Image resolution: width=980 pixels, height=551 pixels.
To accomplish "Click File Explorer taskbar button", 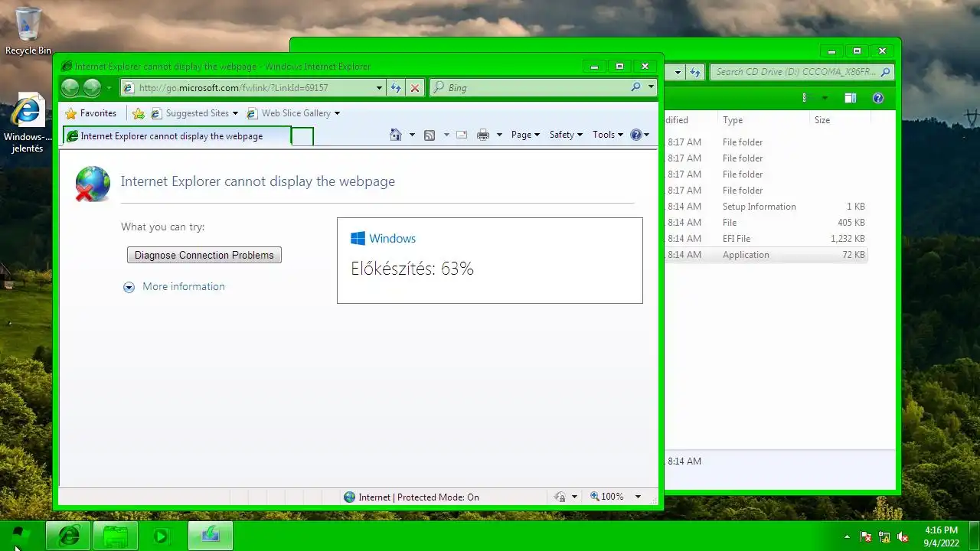I will pos(116,536).
